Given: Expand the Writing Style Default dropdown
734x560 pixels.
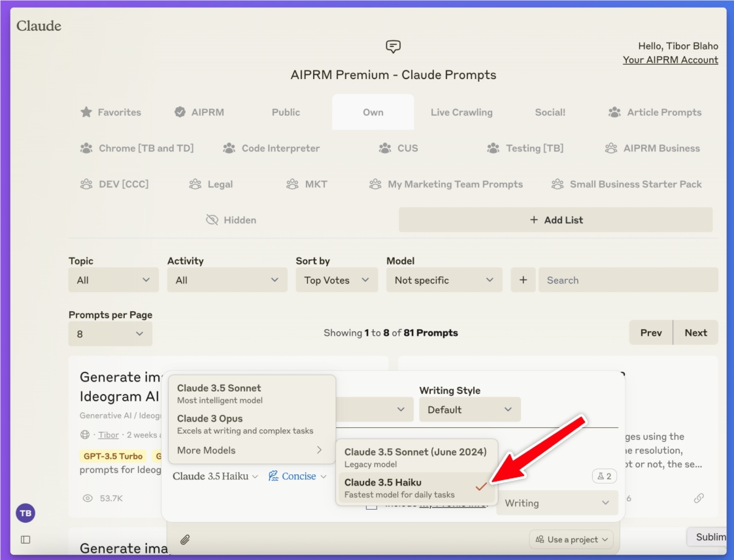Looking at the screenshot, I should tap(469, 410).
